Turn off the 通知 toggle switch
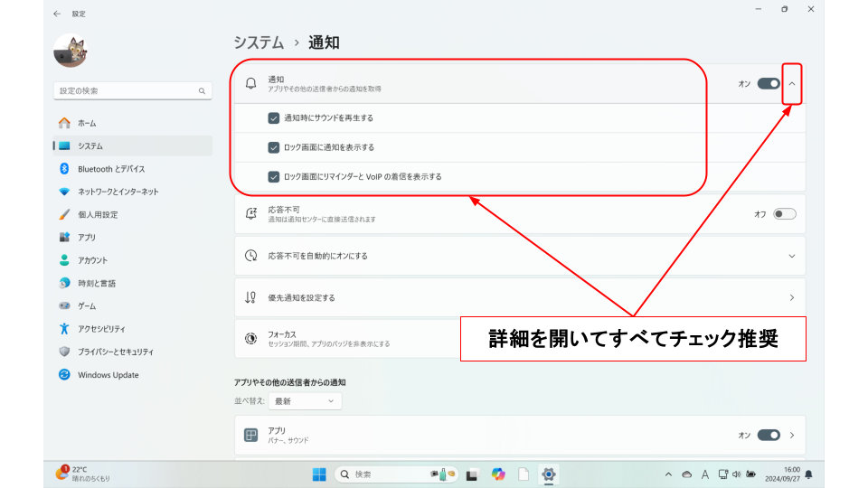 pos(769,84)
